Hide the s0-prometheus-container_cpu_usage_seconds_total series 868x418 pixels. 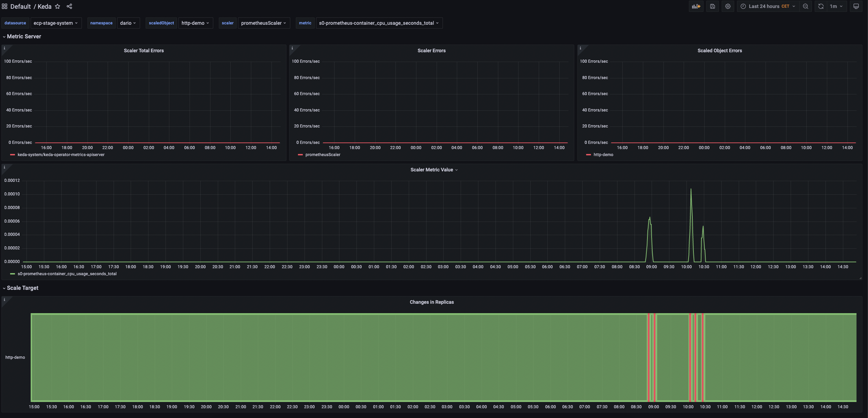pos(67,273)
